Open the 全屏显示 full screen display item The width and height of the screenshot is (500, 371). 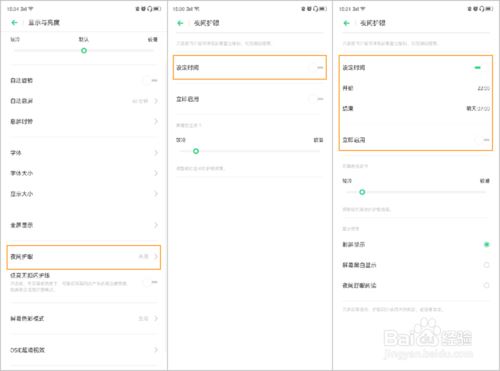(84, 225)
